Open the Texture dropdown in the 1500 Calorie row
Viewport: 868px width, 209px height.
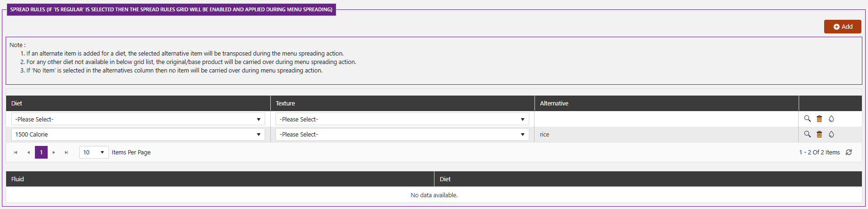[402, 134]
